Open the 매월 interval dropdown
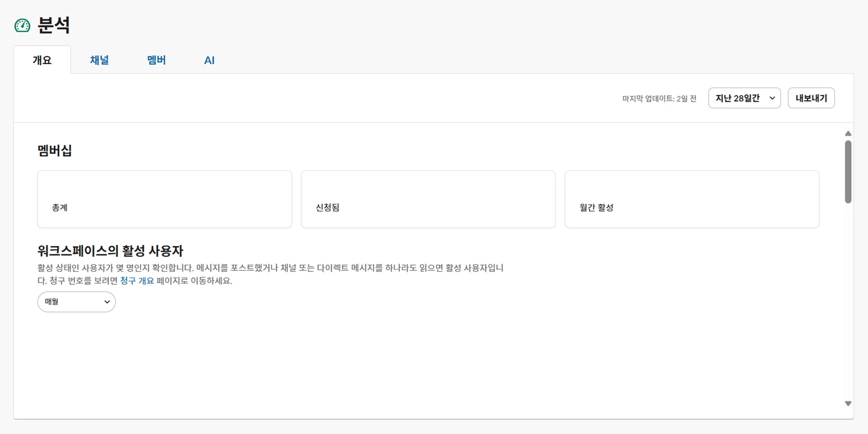Screen dimensions: 868x434 (x=76, y=302)
